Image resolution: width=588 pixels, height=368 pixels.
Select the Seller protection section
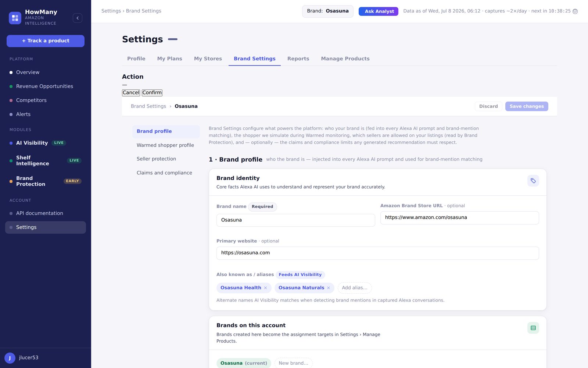point(166,159)
